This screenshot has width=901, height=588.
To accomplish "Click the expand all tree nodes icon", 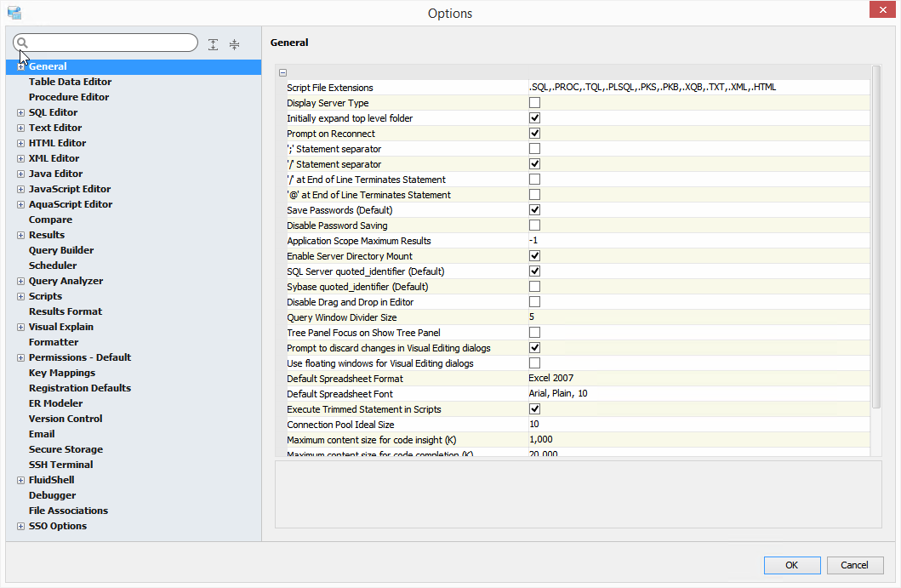I will click(214, 44).
